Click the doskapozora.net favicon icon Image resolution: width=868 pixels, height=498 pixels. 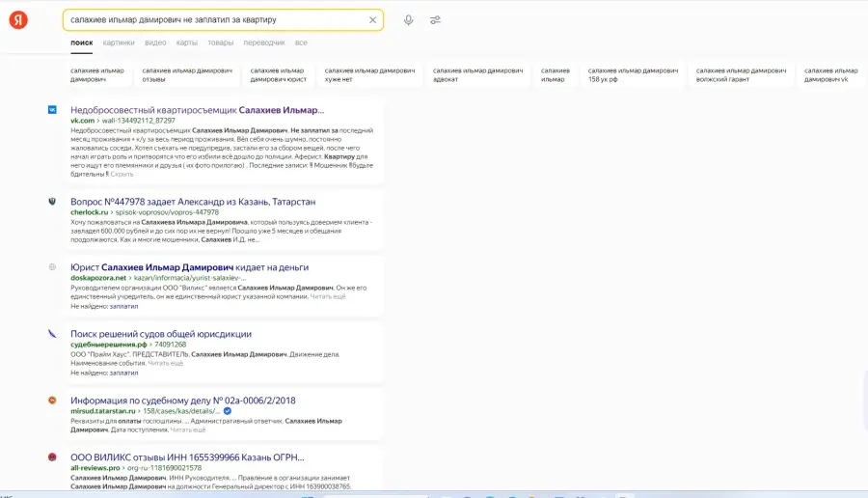pyautogui.click(x=52, y=267)
